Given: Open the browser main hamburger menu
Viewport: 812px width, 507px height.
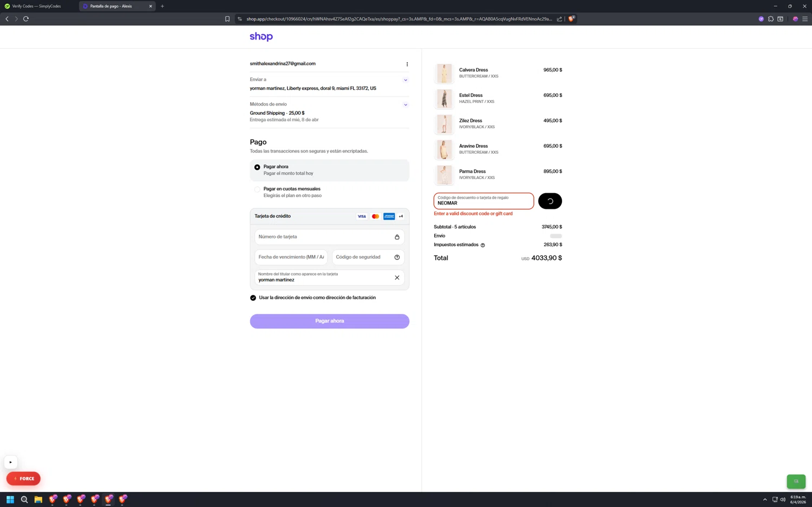Looking at the screenshot, I should tap(805, 19).
